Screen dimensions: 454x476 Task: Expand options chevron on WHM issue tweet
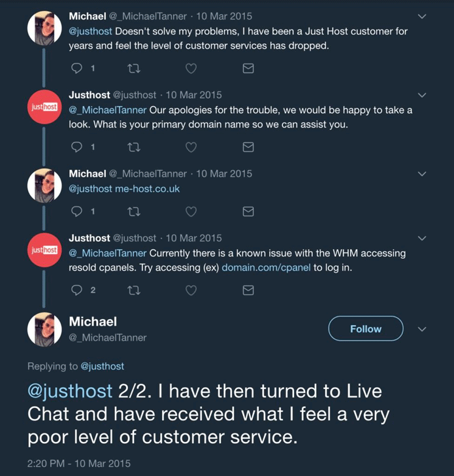click(x=422, y=238)
